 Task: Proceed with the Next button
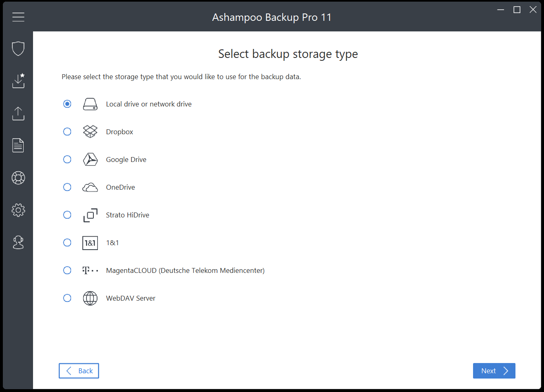pos(494,371)
